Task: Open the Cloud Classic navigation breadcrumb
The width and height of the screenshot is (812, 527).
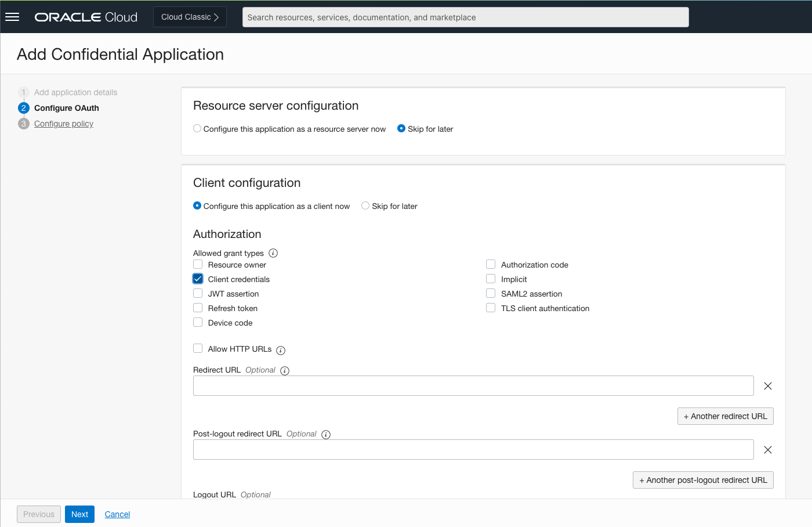Action: tap(189, 17)
